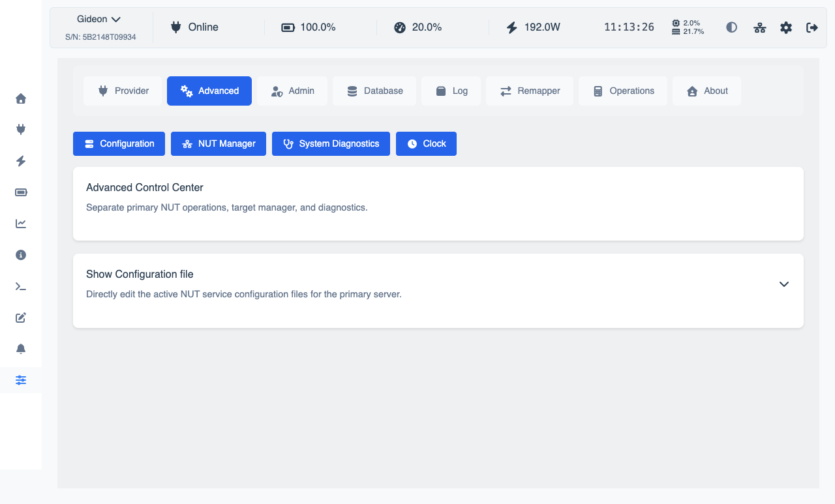835x504 pixels.
Task: Click the Clock button
Action: pyautogui.click(x=426, y=144)
